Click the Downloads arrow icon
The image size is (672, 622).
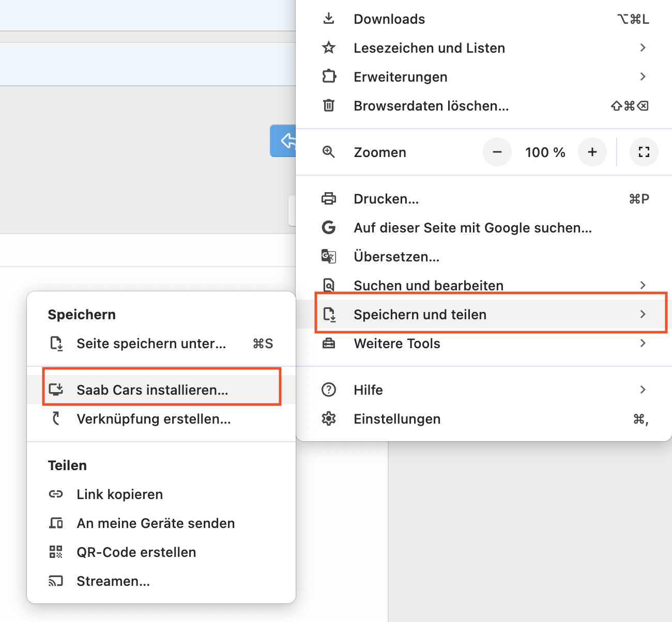pyautogui.click(x=329, y=19)
